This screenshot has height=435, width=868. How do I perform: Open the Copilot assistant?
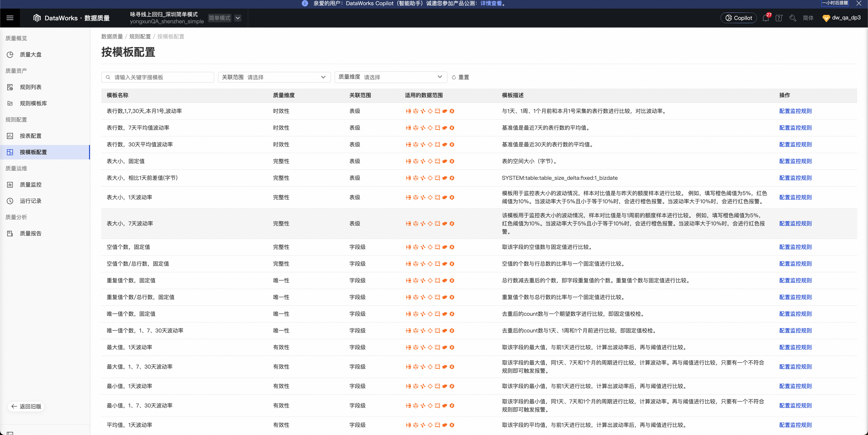click(x=738, y=18)
